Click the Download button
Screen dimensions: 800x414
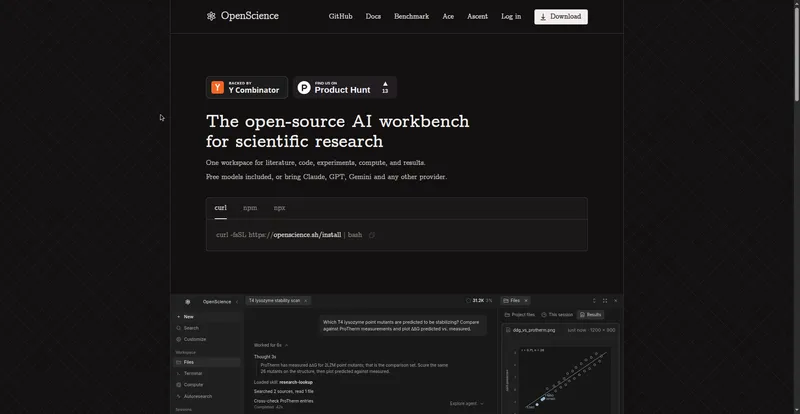[x=561, y=17]
